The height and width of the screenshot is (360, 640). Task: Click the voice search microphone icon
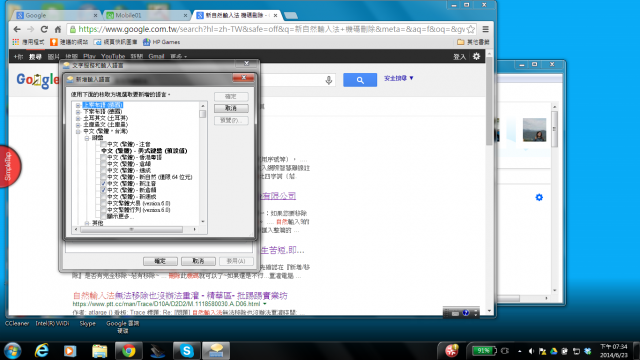tap(329, 80)
